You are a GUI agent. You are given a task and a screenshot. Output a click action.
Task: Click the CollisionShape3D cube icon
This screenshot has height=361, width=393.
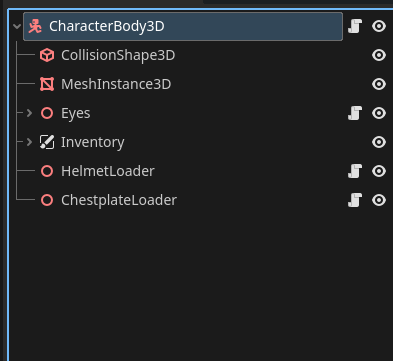pyautogui.click(x=47, y=55)
